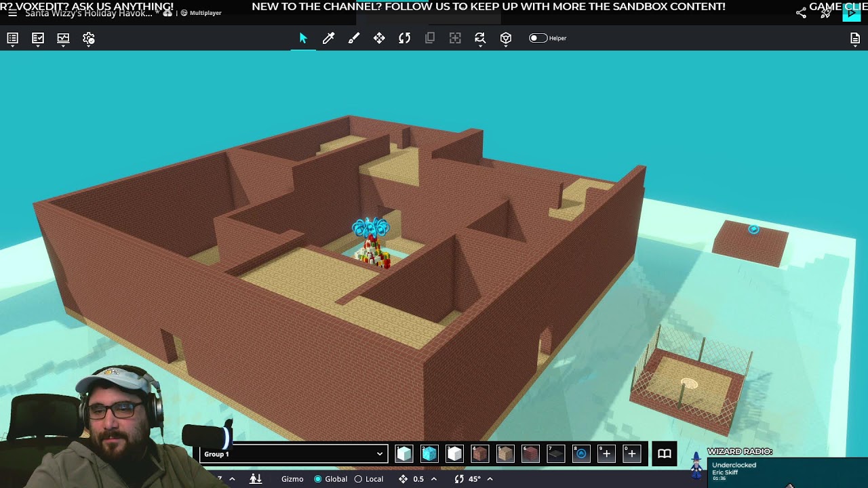Click the "Gizmo" label in bottom bar
This screenshot has height=488, width=868.
[x=292, y=479]
